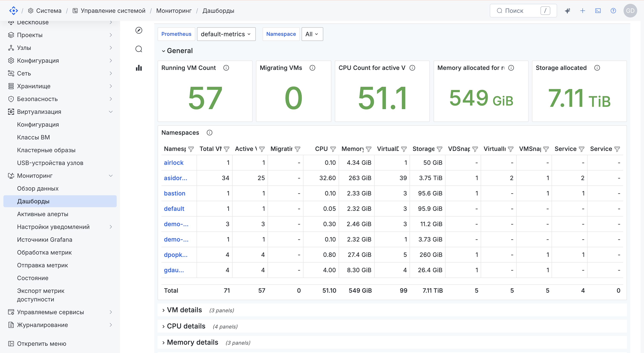Screen dimensions: 644x353
Task: Open the help question mark icon
Action: click(x=613, y=11)
